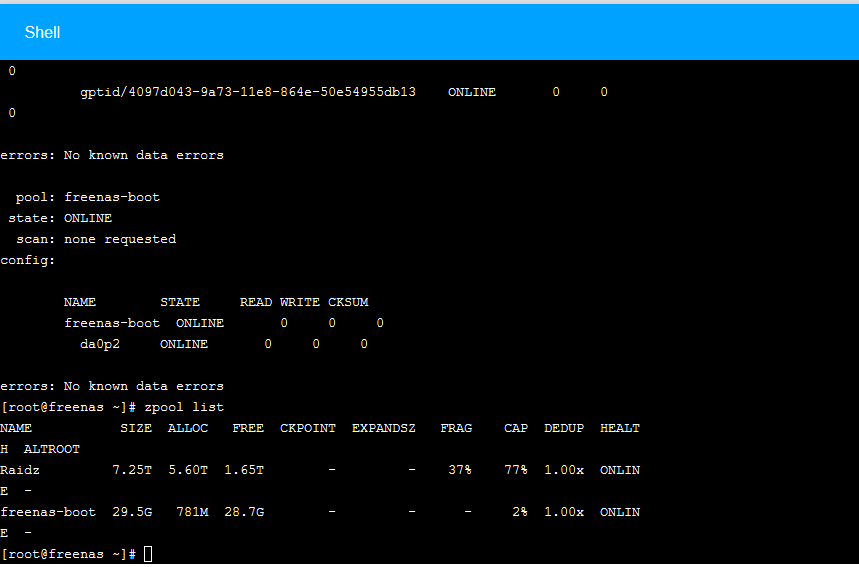This screenshot has width=859, height=567.
Task: Click the CKSUM column header
Action: (348, 302)
